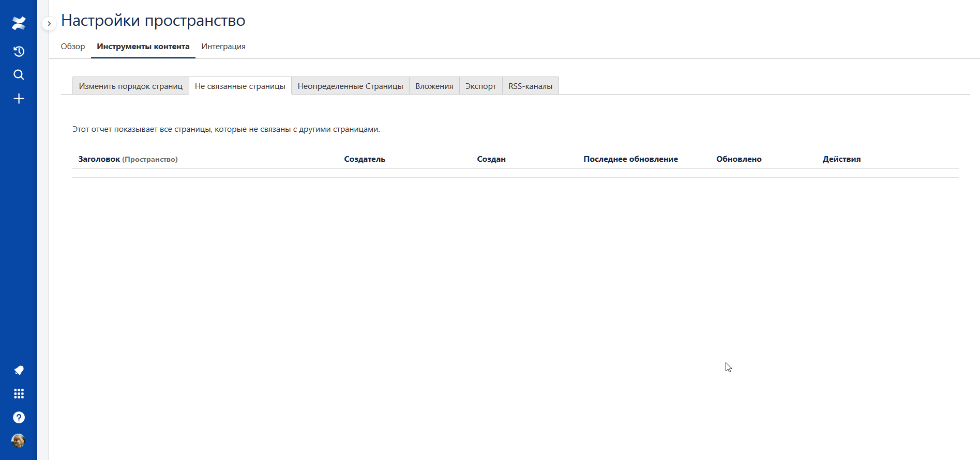Image resolution: width=980 pixels, height=460 pixels.
Task: Click the Создан column header
Action: click(491, 159)
